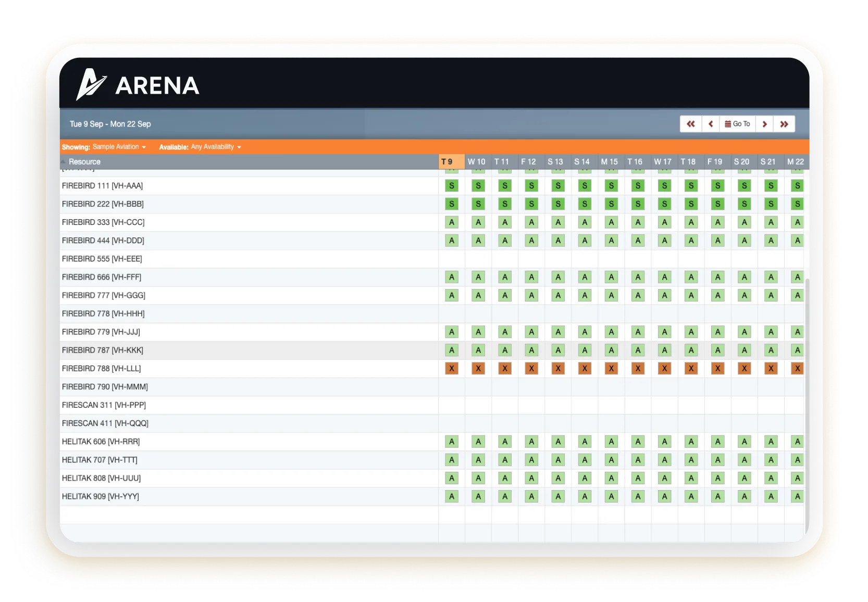Viewport: 868px width, 602px height.
Task: Toggle HELITAK 707 availability on T 16
Action: (x=638, y=460)
